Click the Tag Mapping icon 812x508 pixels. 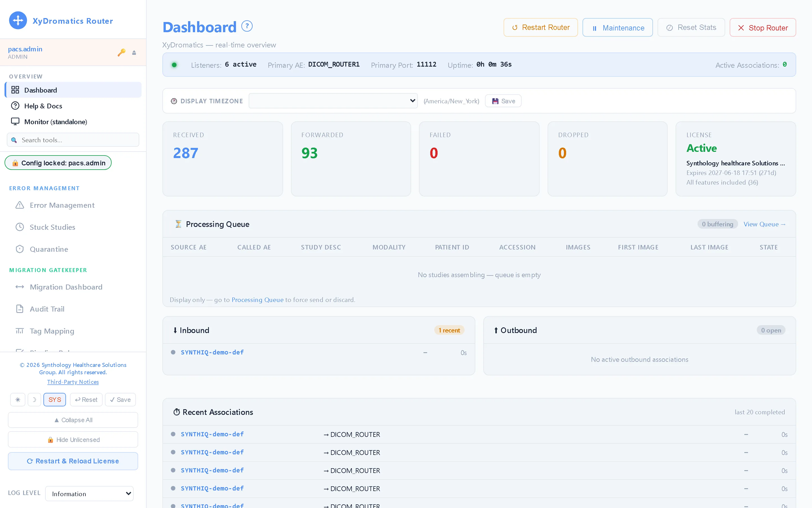[20, 331]
